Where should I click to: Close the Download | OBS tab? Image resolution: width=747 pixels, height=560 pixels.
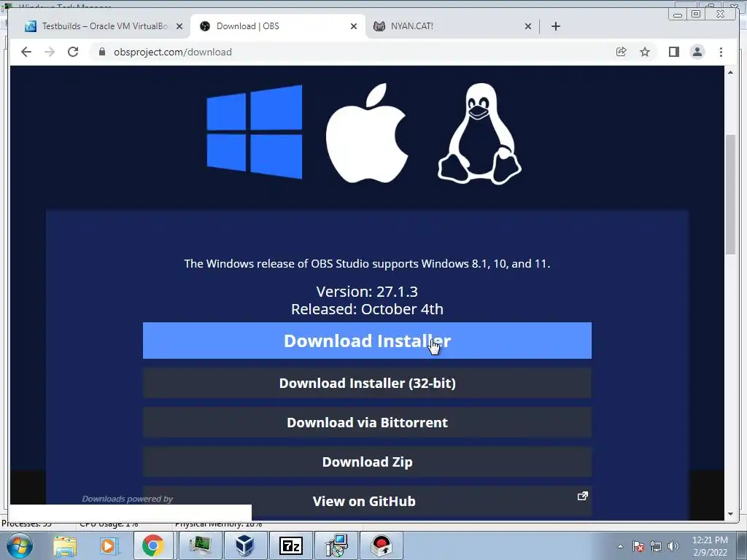pyautogui.click(x=354, y=26)
